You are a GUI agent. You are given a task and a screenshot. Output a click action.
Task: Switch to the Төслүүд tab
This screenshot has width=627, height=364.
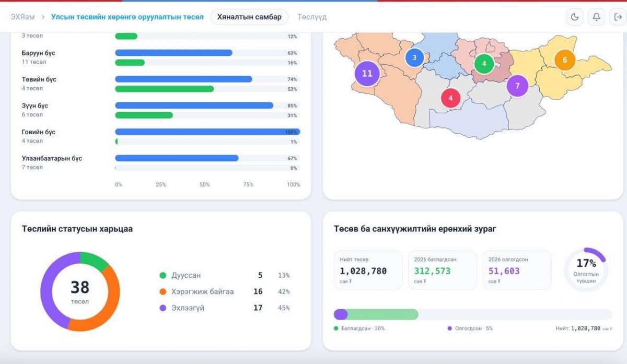click(312, 17)
